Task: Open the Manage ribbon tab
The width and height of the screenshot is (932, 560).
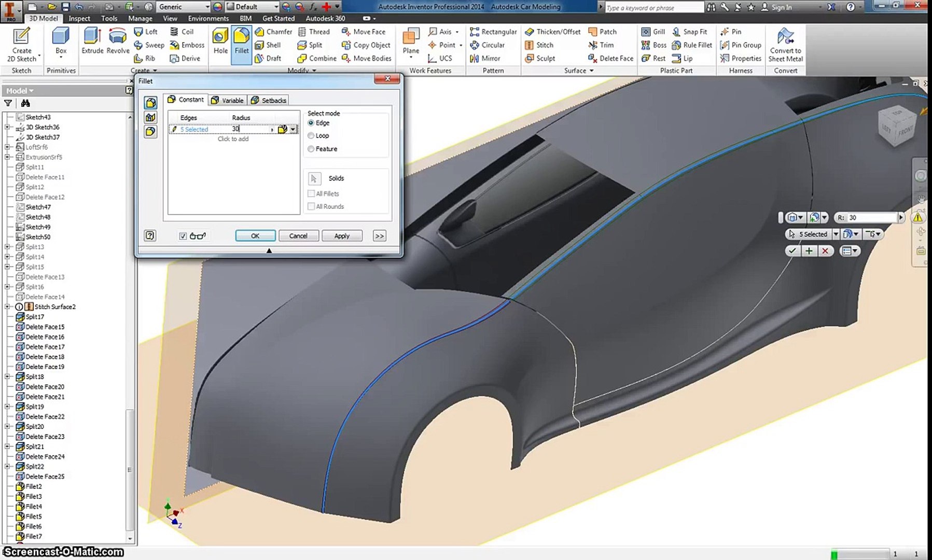Action: [x=140, y=19]
